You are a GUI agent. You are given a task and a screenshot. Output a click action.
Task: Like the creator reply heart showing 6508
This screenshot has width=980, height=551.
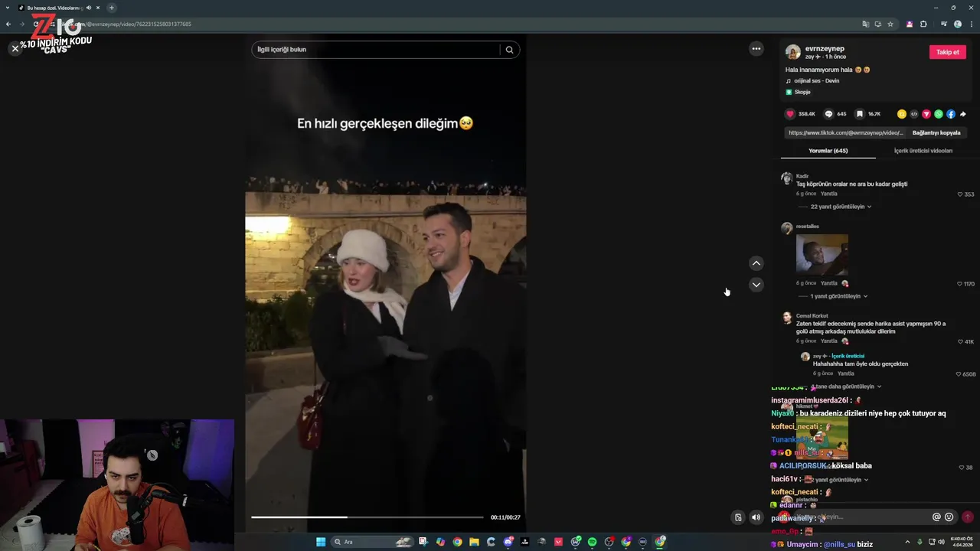tap(959, 374)
